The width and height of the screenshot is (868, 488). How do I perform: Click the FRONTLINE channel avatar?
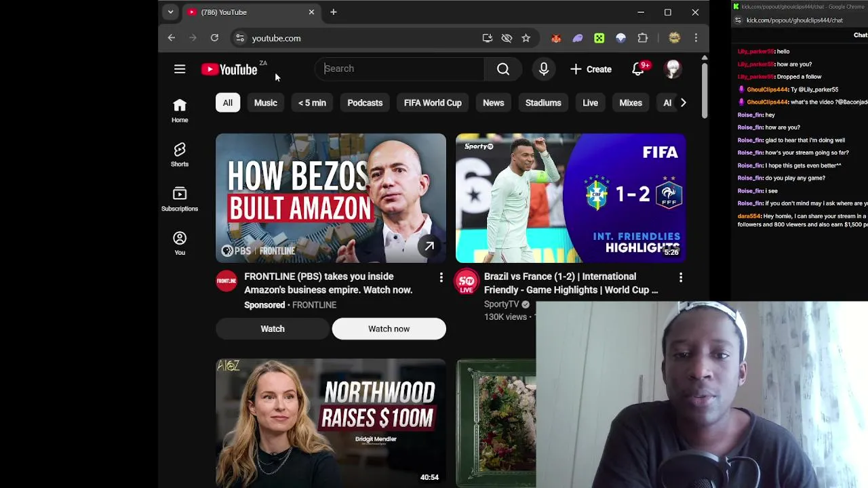pos(226,281)
